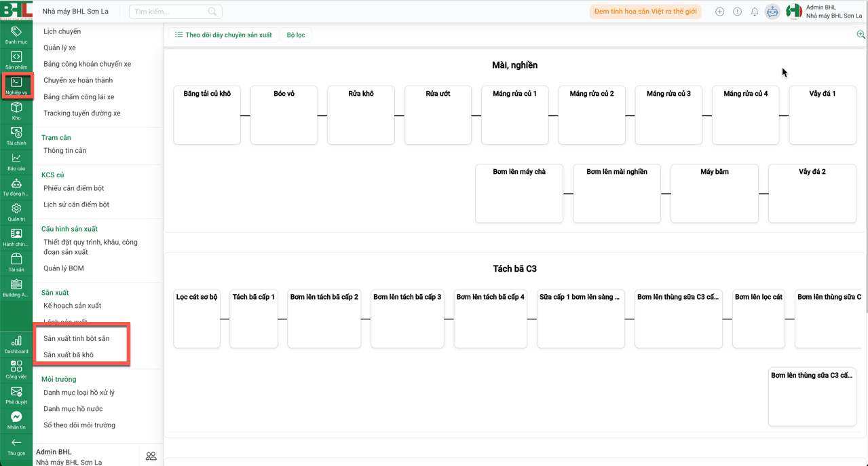Open Thông tin cân under Trạm cân
The height and width of the screenshot is (466, 868).
click(64, 150)
